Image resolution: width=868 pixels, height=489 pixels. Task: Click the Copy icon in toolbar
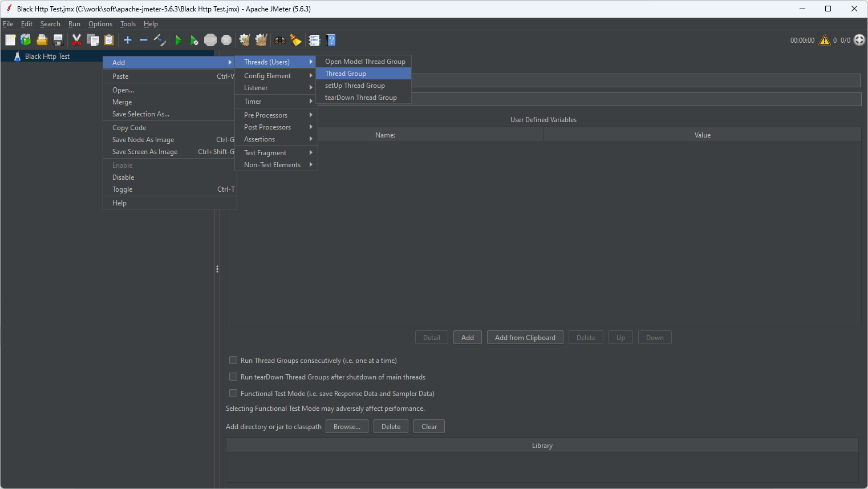coord(93,40)
